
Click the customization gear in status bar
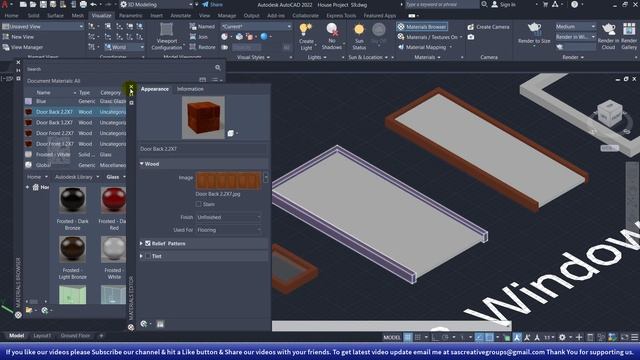tap(562, 337)
